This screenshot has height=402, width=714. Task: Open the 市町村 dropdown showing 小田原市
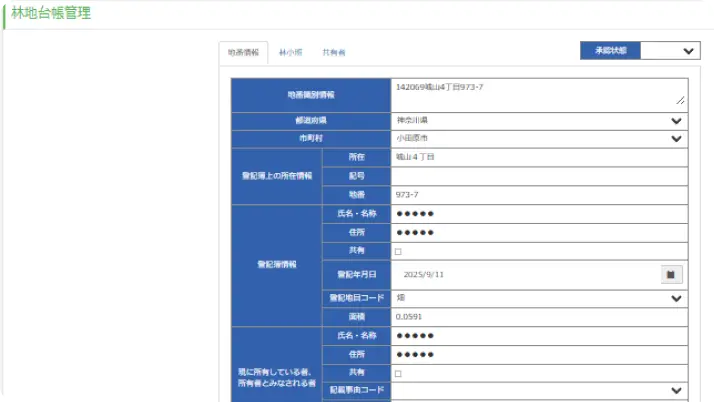[x=676, y=138]
